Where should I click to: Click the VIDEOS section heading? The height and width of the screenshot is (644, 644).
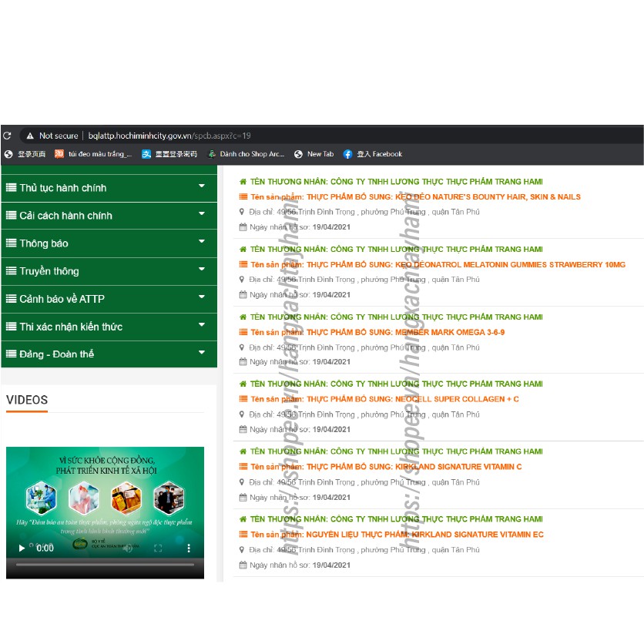27,400
